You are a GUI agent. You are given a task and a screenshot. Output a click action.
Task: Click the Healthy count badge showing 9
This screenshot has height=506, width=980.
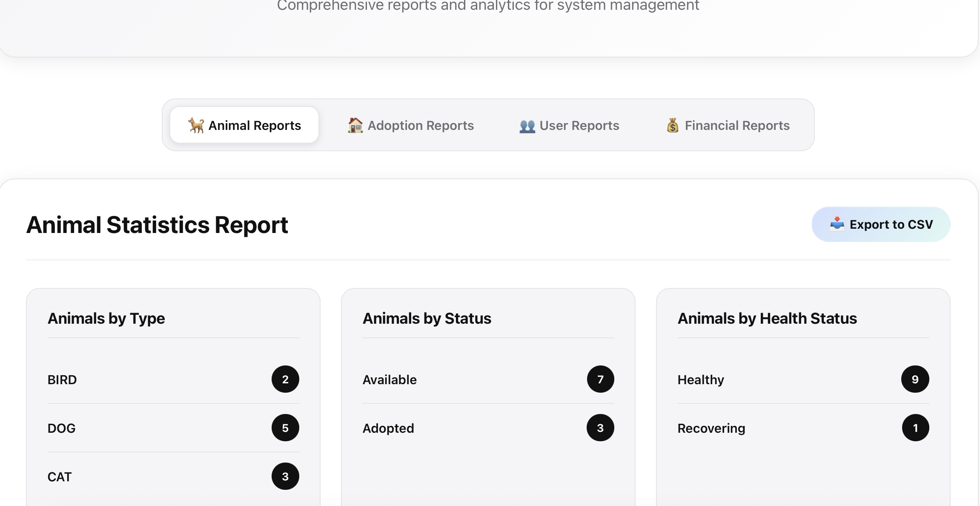tap(915, 379)
